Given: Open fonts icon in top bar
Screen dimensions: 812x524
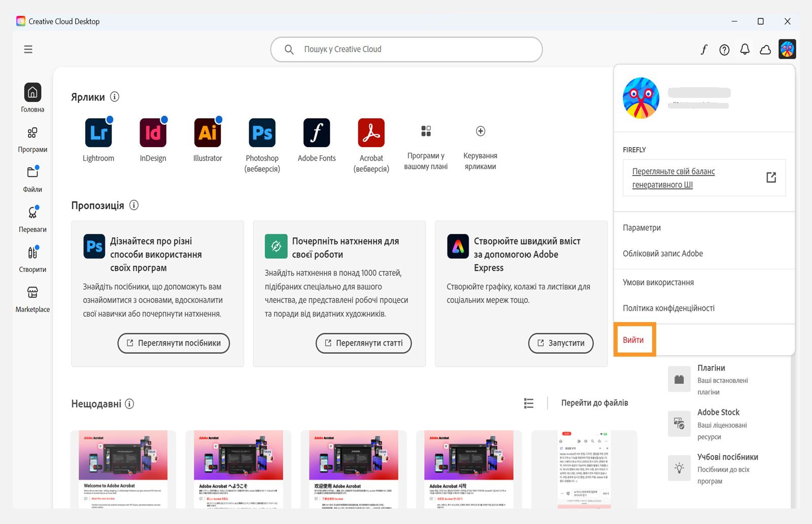Looking at the screenshot, I should pyautogui.click(x=704, y=49).
